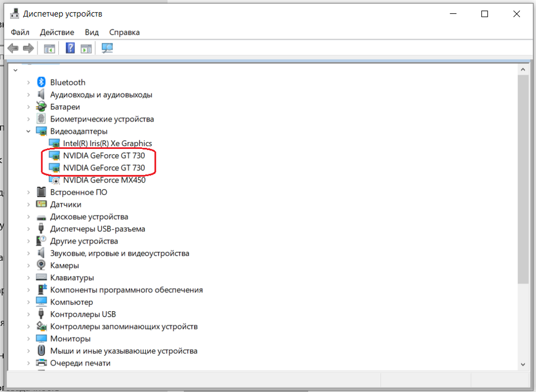Click the Intel(R) Iris(R) Xe Graphics adapter icon

tap(54, 143)
